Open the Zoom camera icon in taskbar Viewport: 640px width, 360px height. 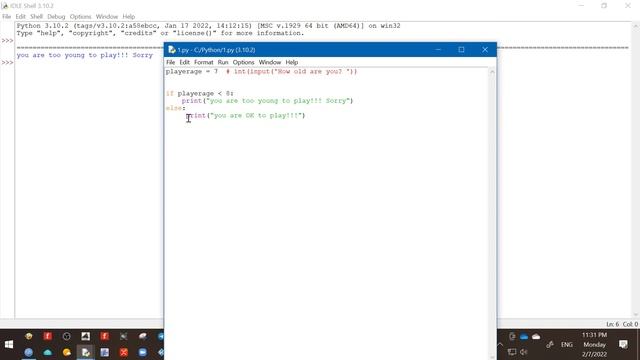point(142,352)
